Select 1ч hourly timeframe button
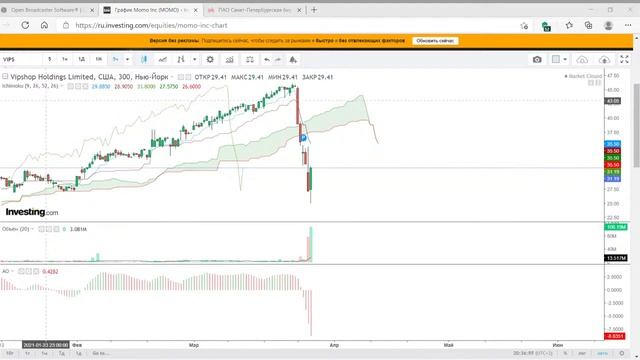This screenshot has width=640, height=360. (65, 60)
